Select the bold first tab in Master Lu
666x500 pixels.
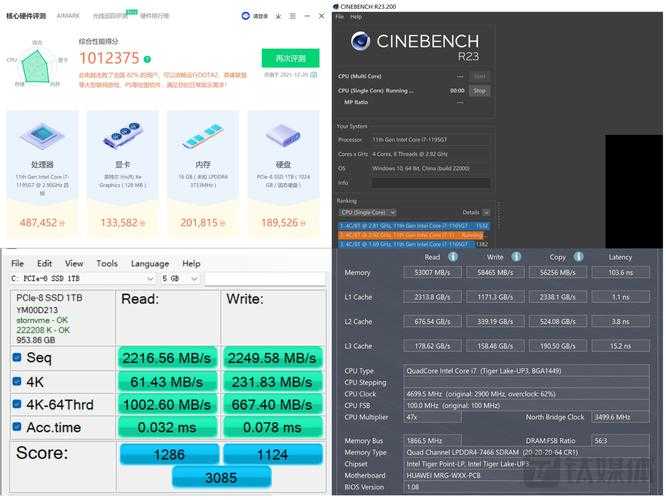[26, 16]
